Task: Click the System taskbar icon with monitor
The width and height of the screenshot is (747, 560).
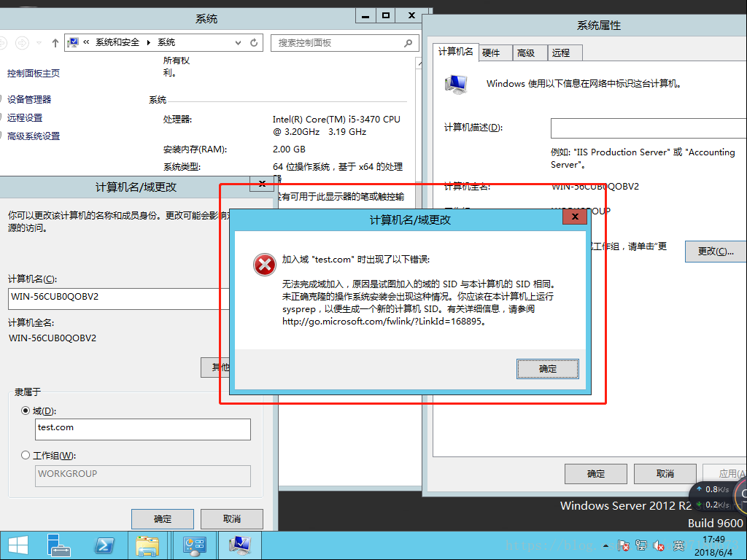Action: (x=239, y=545)
